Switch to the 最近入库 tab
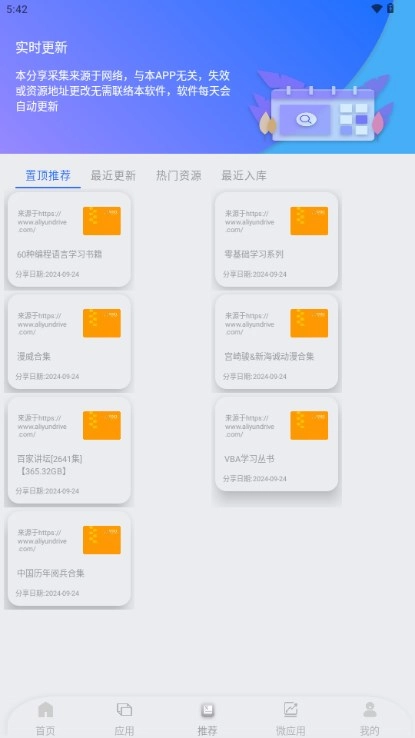 [x=244, y=176]
